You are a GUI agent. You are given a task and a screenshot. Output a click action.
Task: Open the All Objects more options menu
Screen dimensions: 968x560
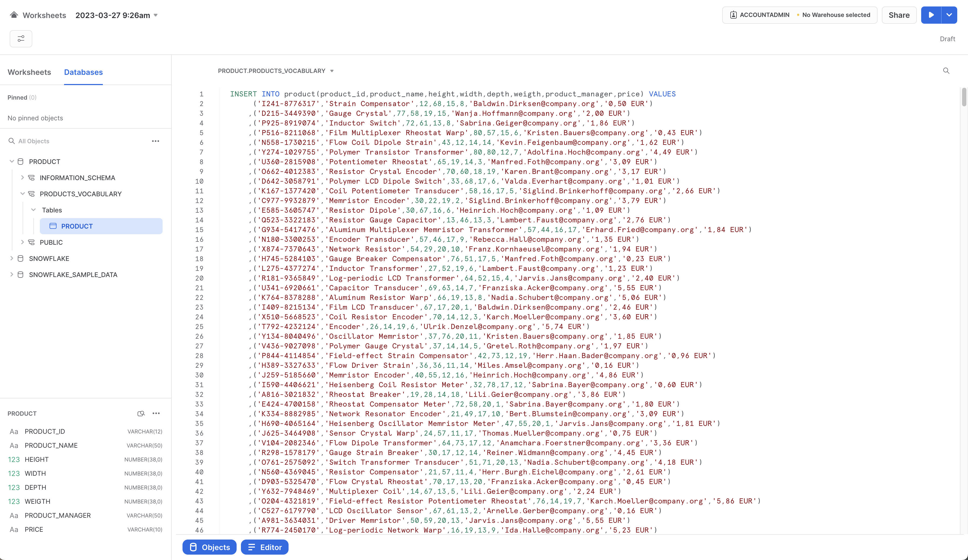(x=155, y=141)
